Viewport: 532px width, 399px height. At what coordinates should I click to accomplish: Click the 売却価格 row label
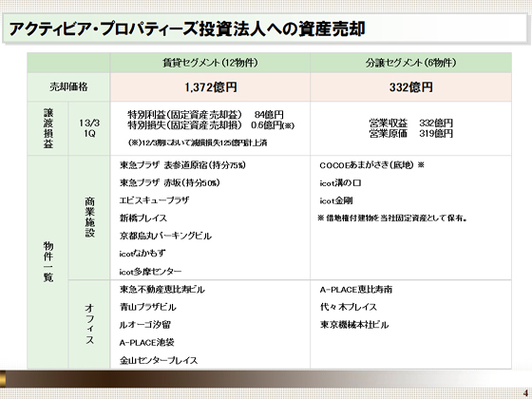(x=68, y=86)
